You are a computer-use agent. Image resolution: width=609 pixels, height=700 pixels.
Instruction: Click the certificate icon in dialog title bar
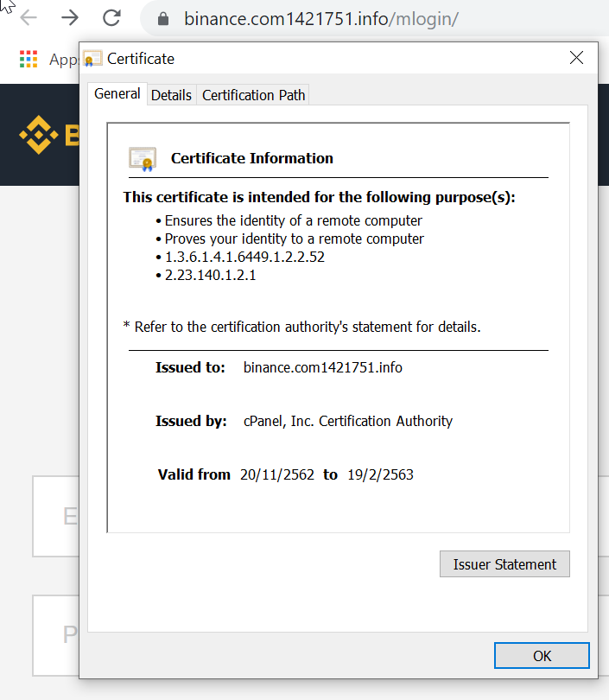[x=93, y=59]
